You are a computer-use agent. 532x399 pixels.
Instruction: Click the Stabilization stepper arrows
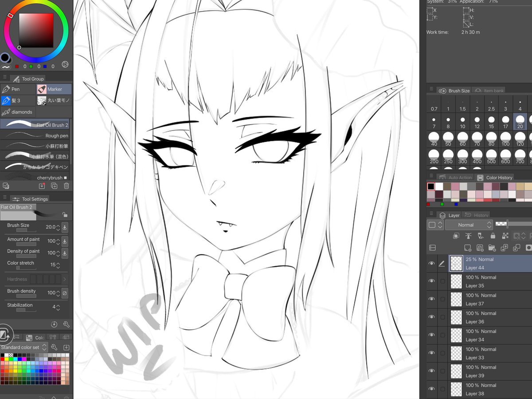[x=59, y=307]
